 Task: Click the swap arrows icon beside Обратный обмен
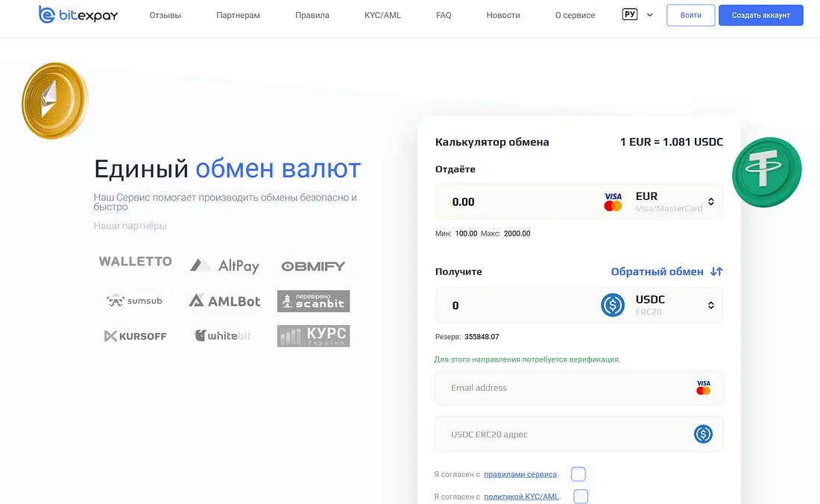(716, 271)
